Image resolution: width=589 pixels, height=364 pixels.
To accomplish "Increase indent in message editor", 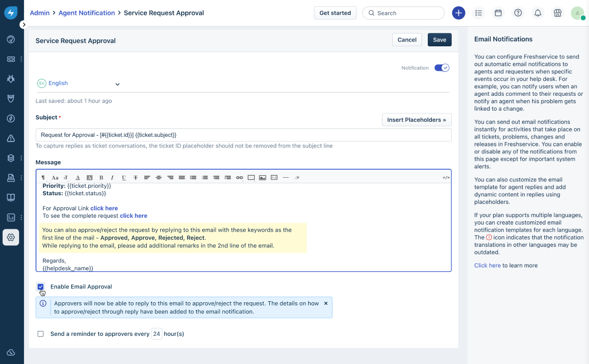I will 228,178.
